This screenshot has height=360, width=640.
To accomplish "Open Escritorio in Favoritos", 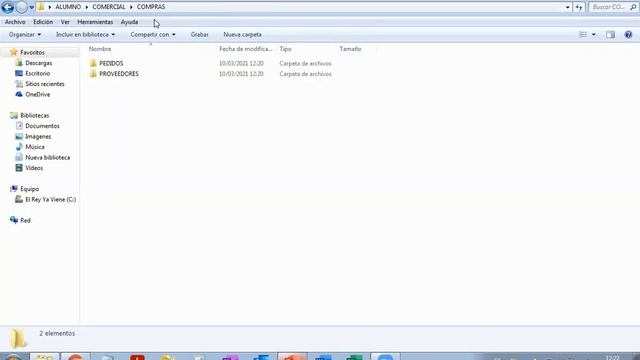I will 37,73.
